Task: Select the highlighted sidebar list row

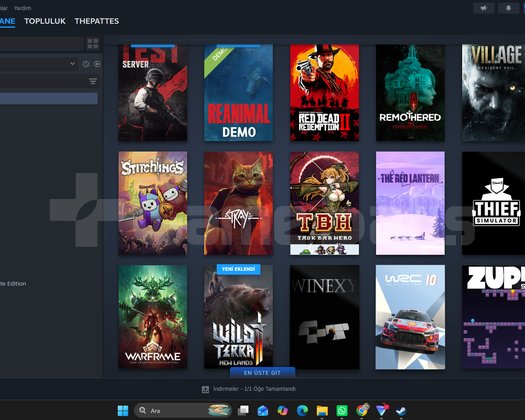Action: point(49,98)
